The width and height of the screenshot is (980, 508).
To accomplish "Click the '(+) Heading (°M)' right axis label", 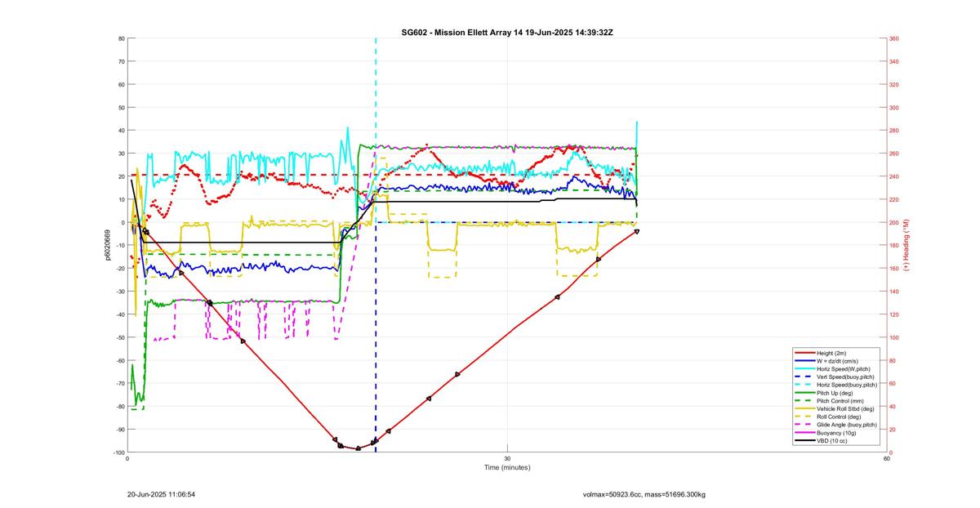I will [906, 245].
